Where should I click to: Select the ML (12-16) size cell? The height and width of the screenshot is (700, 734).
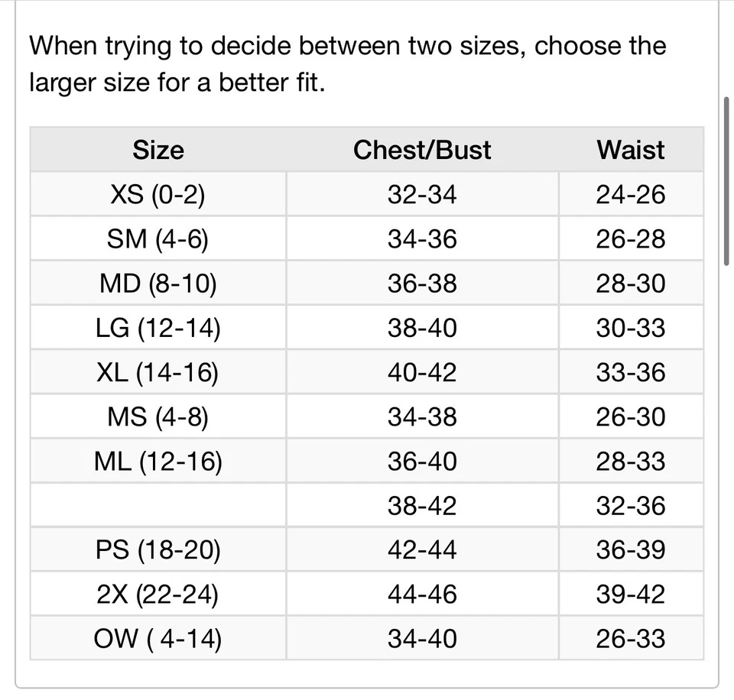pyautogui.click(x=158, y=461)
